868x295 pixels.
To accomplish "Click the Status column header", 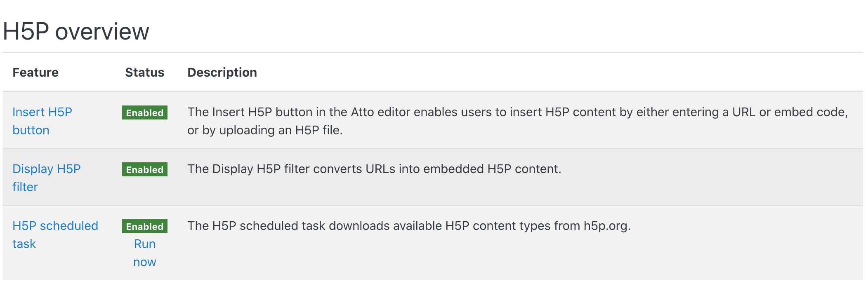I will (x=144, y=73).
